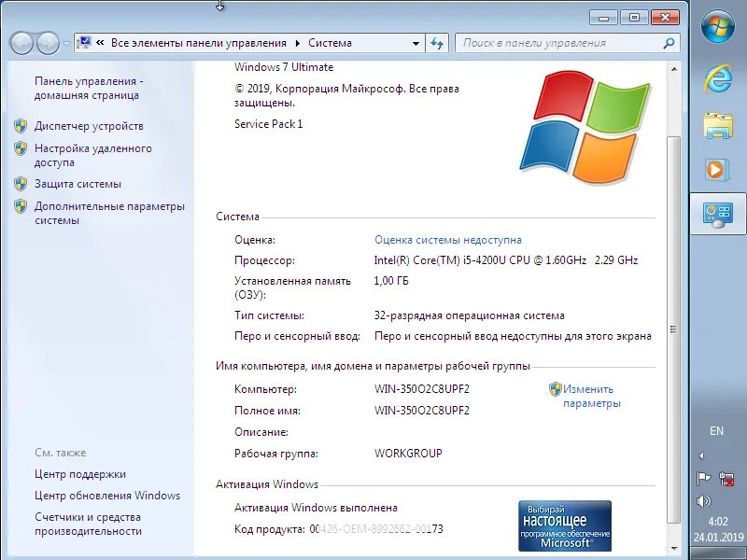This screenshot has height=560, width=747.
Task: Click the Windows logo image
Action: pos(585,127)
